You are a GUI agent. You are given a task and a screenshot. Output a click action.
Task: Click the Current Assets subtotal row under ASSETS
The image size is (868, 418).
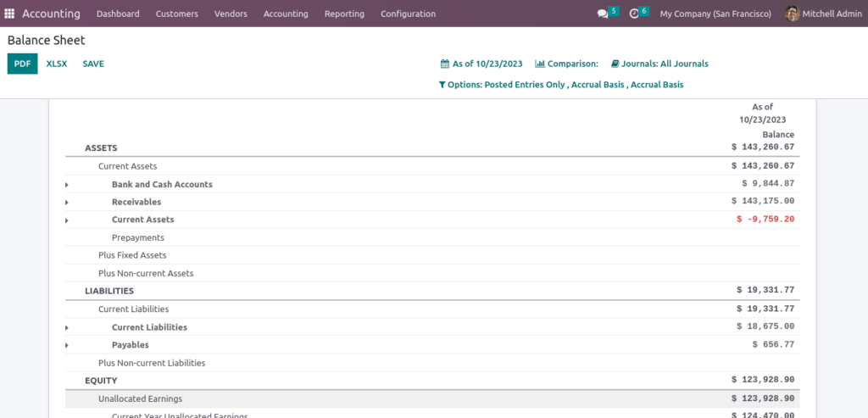tap(432, 166)
